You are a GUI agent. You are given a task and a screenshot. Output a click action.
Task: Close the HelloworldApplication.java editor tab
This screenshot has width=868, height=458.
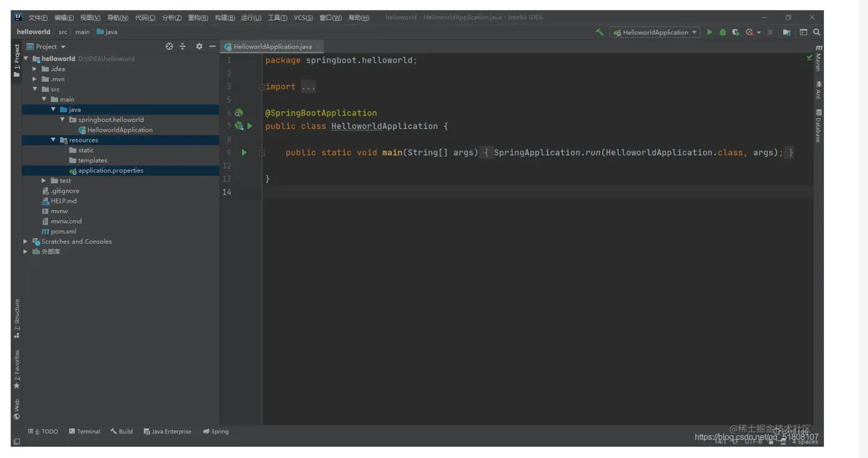point(318,46)
